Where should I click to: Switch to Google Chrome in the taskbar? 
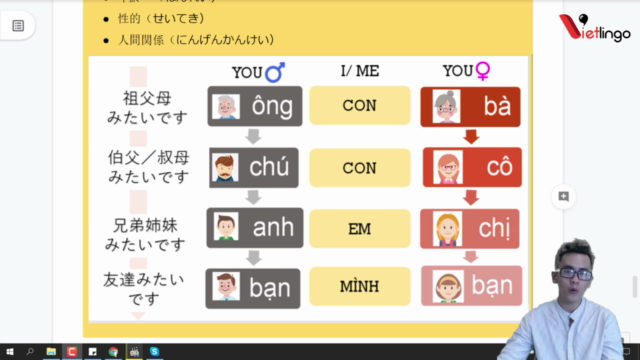click(113, 351)
